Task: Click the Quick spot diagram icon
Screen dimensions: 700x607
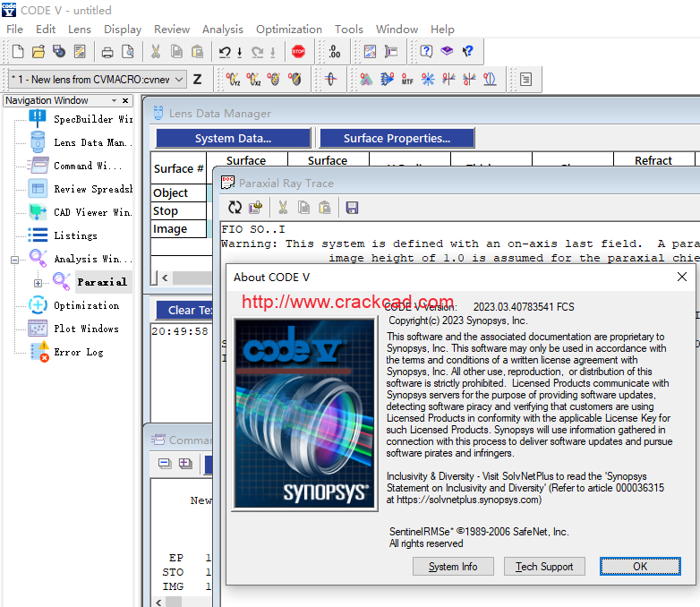Action: 428,80
